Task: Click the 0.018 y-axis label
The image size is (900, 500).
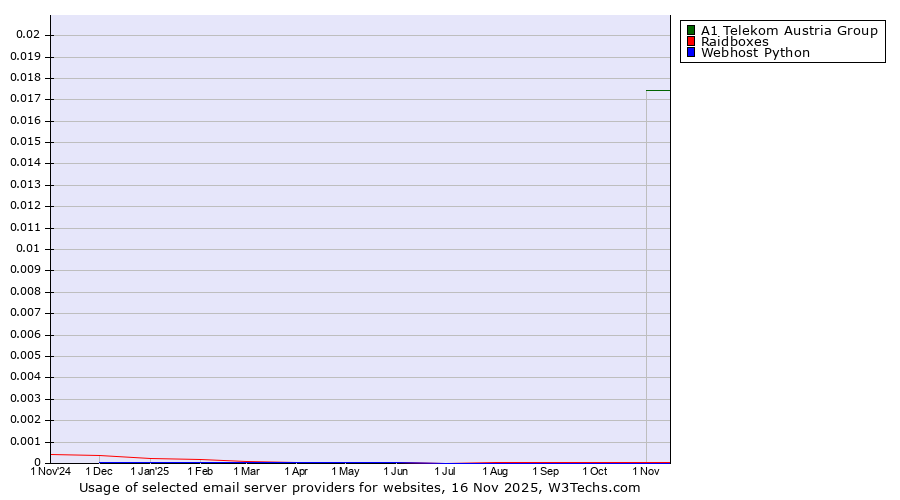Action: [x=26, y=77]
